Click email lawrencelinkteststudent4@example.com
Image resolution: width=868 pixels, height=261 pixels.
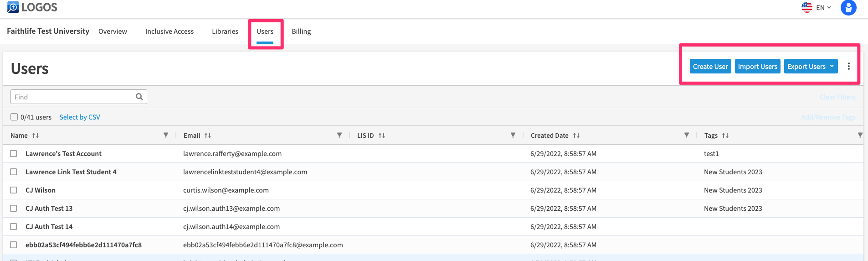[245, 172]
